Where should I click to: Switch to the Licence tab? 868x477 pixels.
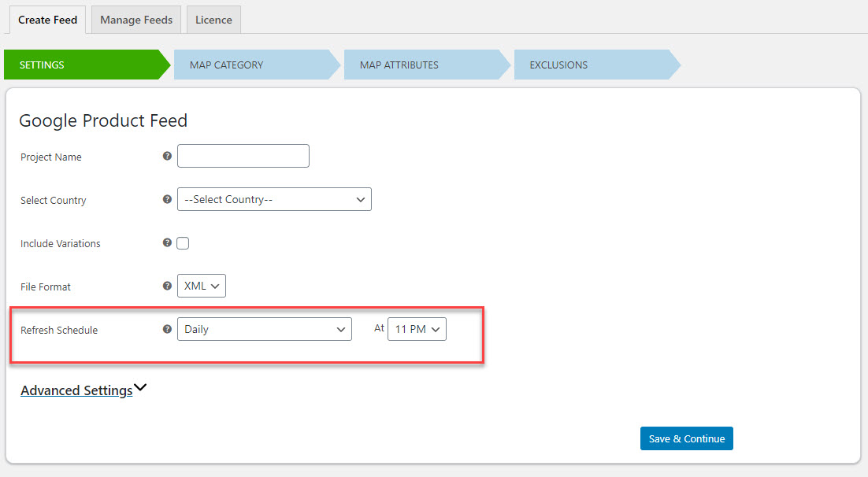tap(213, 20)
